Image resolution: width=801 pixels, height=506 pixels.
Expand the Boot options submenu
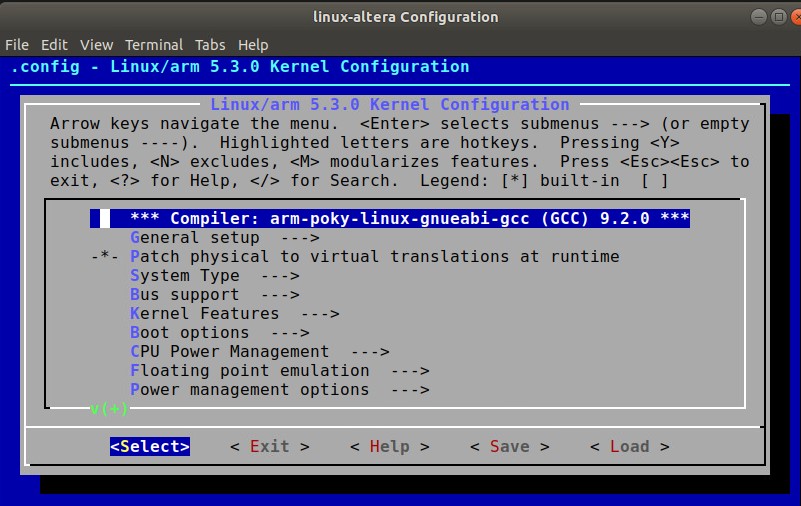click(220, 332)
